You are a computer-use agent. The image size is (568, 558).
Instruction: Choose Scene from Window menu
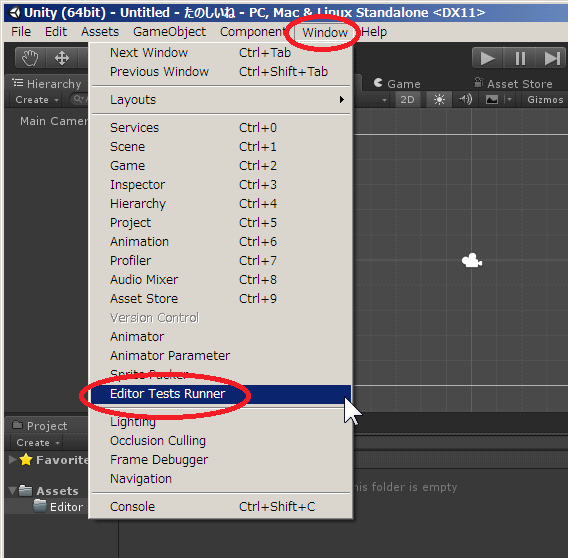[221, 147]
